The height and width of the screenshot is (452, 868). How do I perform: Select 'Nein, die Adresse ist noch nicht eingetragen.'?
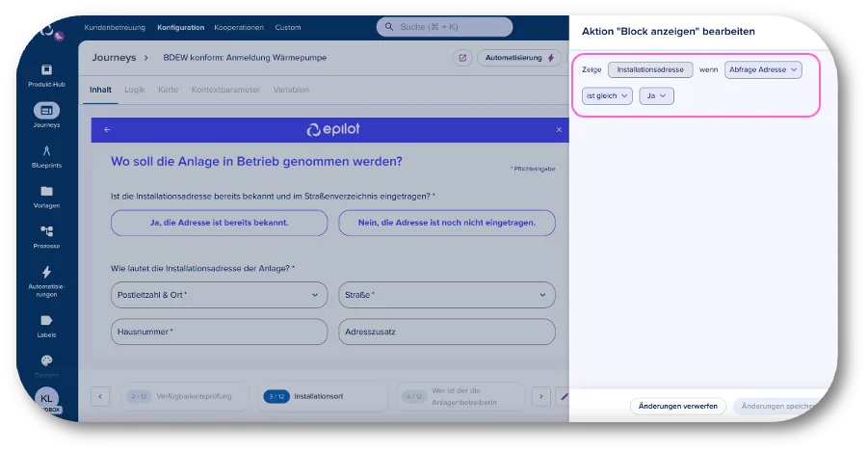point(447,223)
